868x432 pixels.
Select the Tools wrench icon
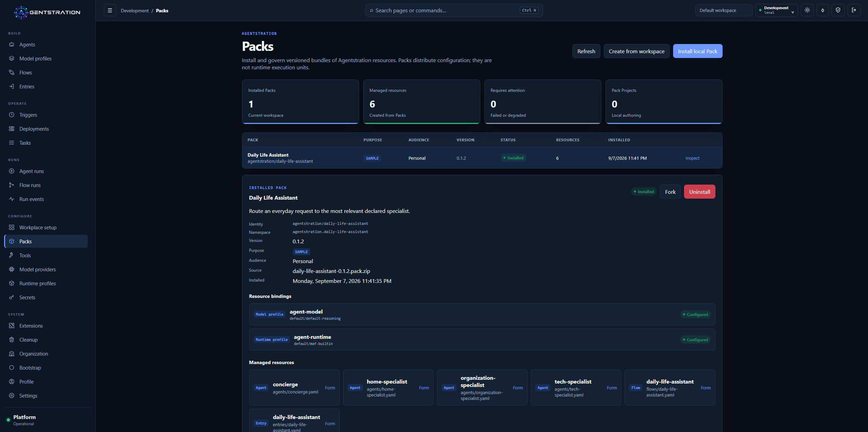coord(12,255)
